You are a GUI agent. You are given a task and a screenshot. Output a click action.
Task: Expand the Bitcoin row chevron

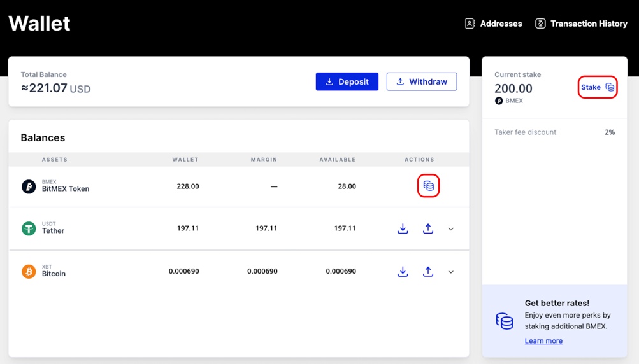pyautogui.click(x=450, y=272)
